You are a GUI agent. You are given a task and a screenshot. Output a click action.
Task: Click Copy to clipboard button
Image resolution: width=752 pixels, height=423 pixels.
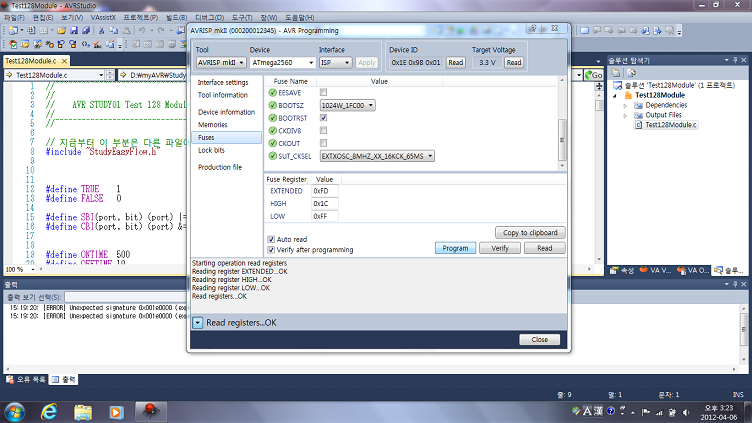click(530, 233)
